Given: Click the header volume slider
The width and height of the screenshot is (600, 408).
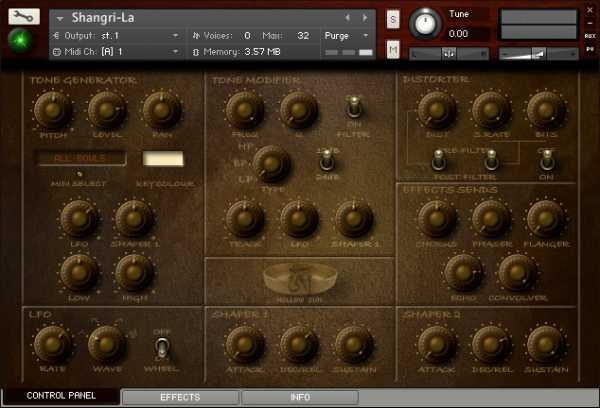Looking at the screenshot, I should 539,54.
